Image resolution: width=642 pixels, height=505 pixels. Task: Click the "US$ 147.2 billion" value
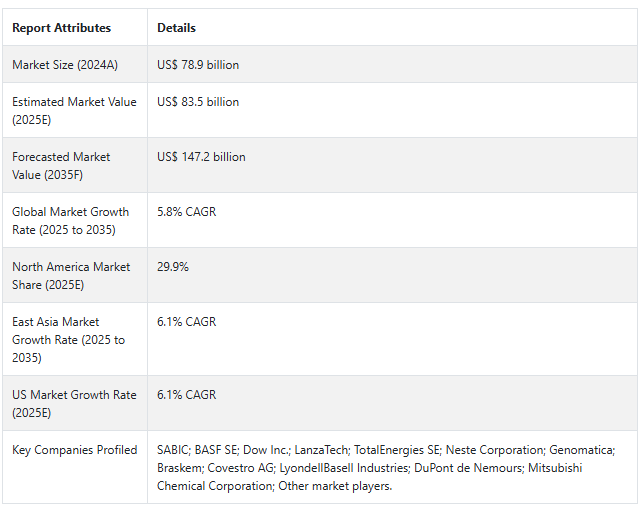point(201,157)
